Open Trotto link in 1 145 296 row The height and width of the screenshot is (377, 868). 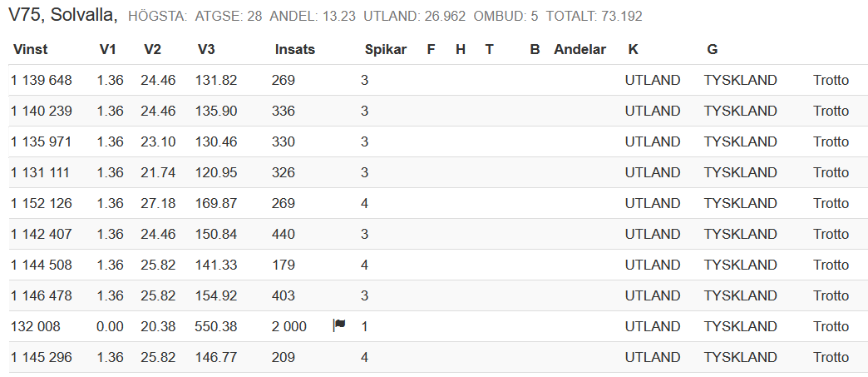(x=831, y=358)
